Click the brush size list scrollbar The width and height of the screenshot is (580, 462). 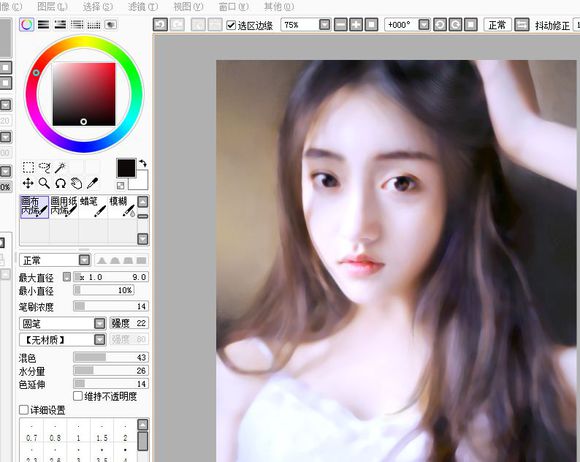[x=143, y=440]
